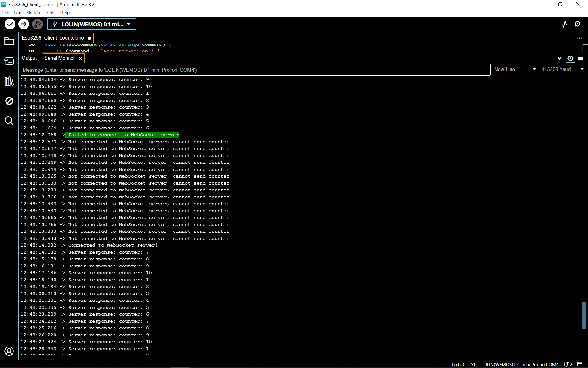Click the Upload arrow button
Screen dimensions: 588x368
pos(24,24)
